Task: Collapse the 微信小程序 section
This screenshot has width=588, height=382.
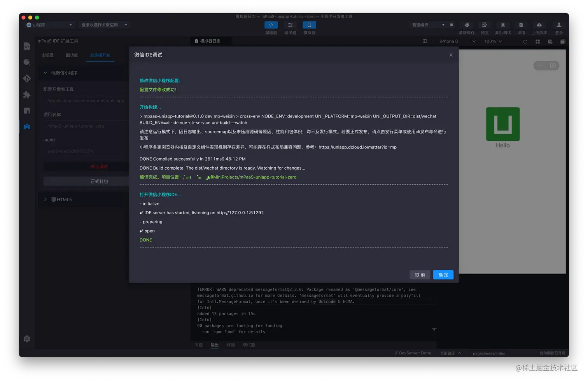Action: tap(45, 73)
